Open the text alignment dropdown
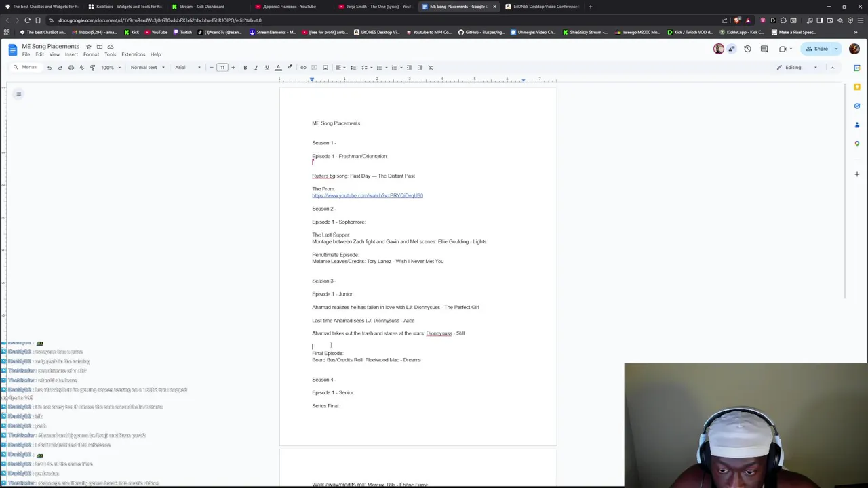Viewport: 868px width, 488px height. click(x=340, y=68)
